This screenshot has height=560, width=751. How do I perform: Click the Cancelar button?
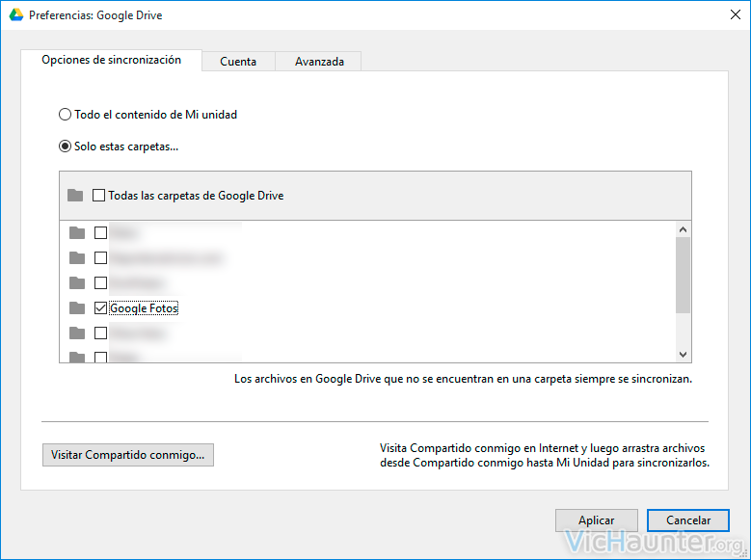pos(688,520)
